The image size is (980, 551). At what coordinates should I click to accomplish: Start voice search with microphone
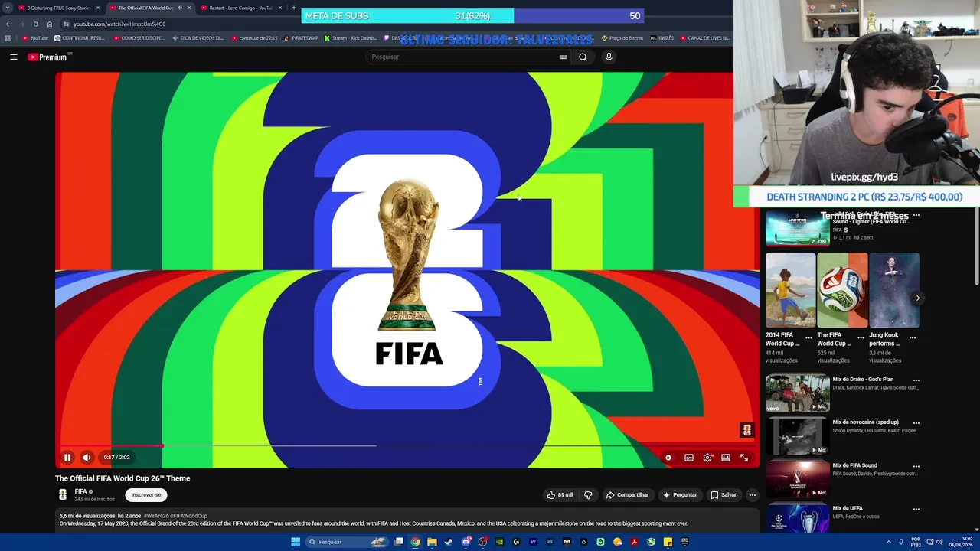tap(609, 57)
